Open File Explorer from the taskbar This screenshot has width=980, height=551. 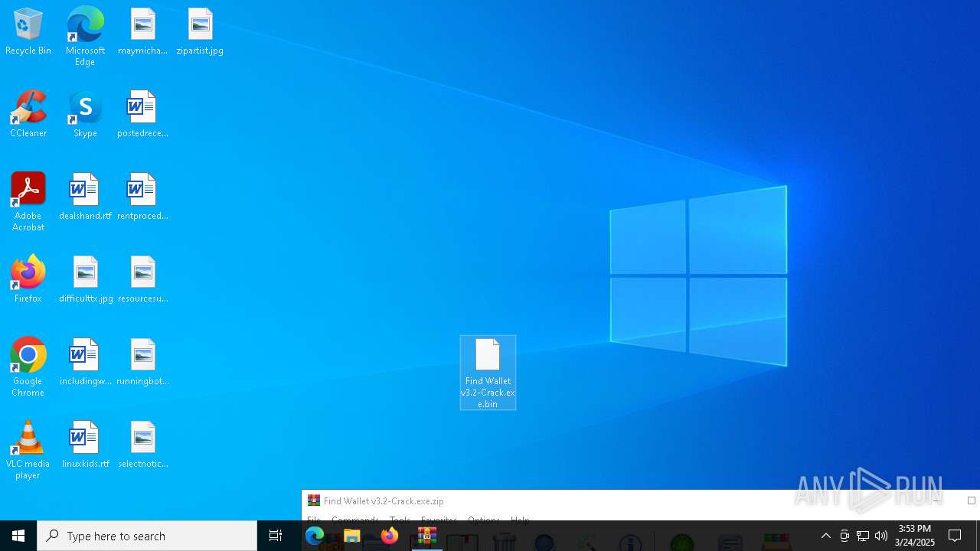(x=352, y=536)
